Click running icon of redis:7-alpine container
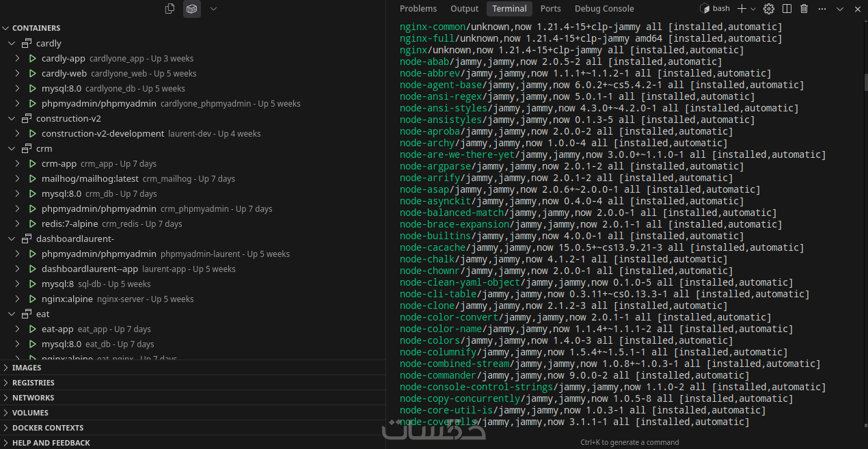The height and width of the screenshot is (449, 868). 32,223
